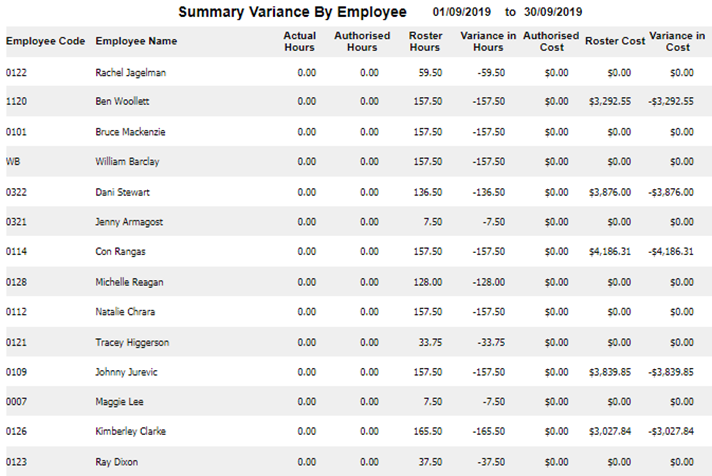Select the Authorised Cost column header
The width and height of the screenshot is (712, 476).
tap(551, 41)
